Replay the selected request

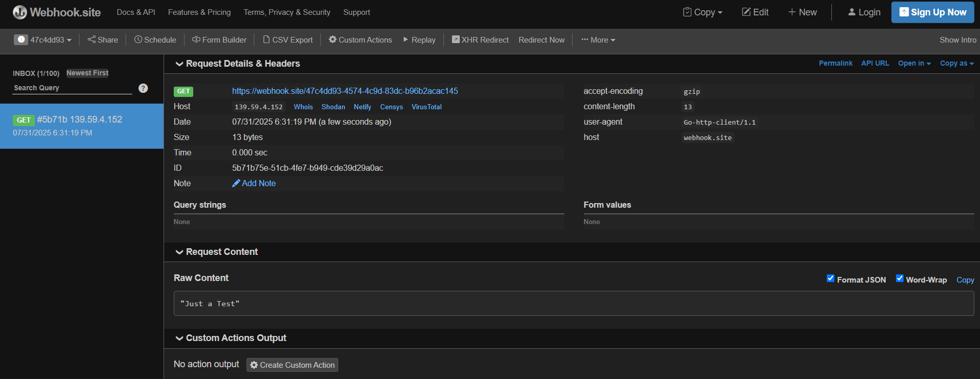click(419, 40)
